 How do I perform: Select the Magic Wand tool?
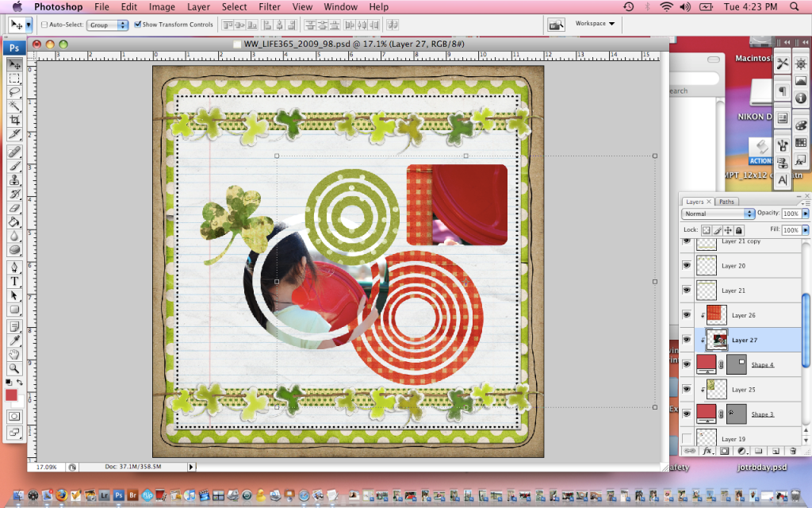14,107
